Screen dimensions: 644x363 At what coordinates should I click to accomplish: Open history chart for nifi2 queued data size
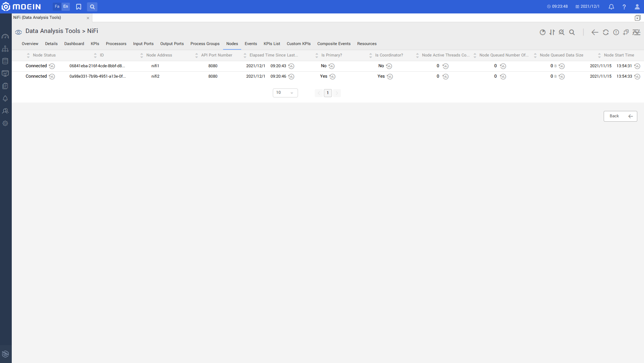[x=562, y=77]
